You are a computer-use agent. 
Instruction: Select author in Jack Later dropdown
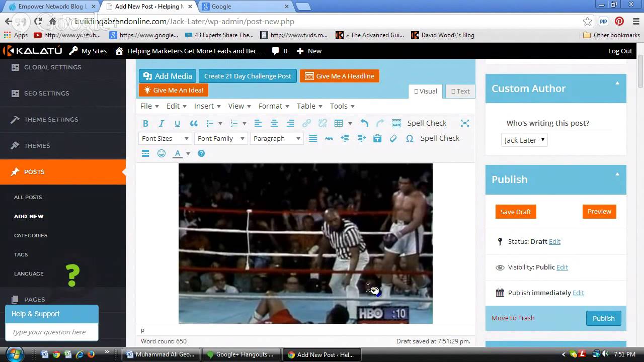[x=524, y=140]
